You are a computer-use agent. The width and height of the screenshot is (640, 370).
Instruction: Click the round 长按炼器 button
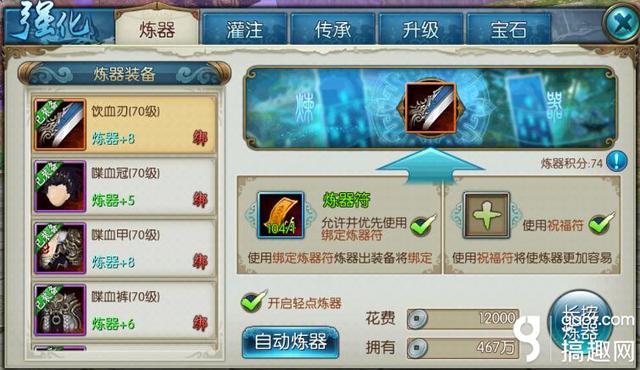tap(580, 323)
